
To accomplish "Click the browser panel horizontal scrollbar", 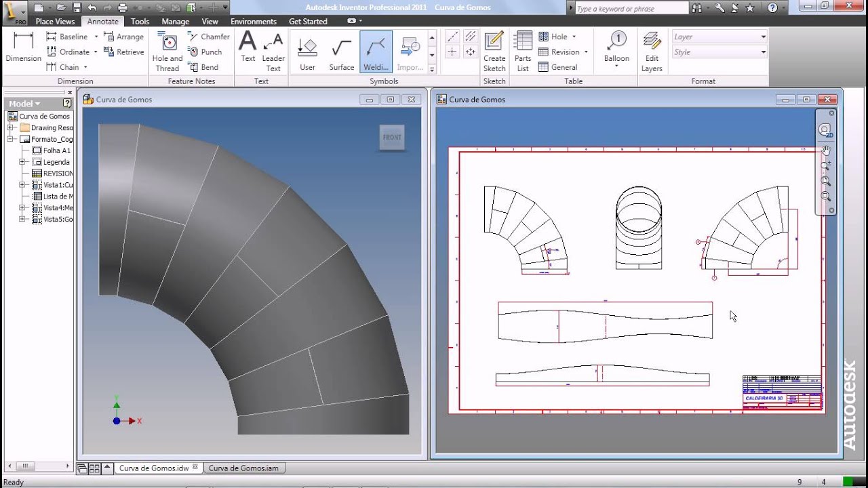I will (x=39, y=466).
